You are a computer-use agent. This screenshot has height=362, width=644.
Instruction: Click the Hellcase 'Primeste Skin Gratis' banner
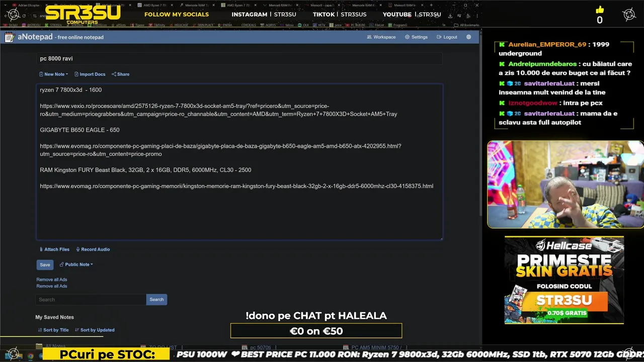point(564,280)
